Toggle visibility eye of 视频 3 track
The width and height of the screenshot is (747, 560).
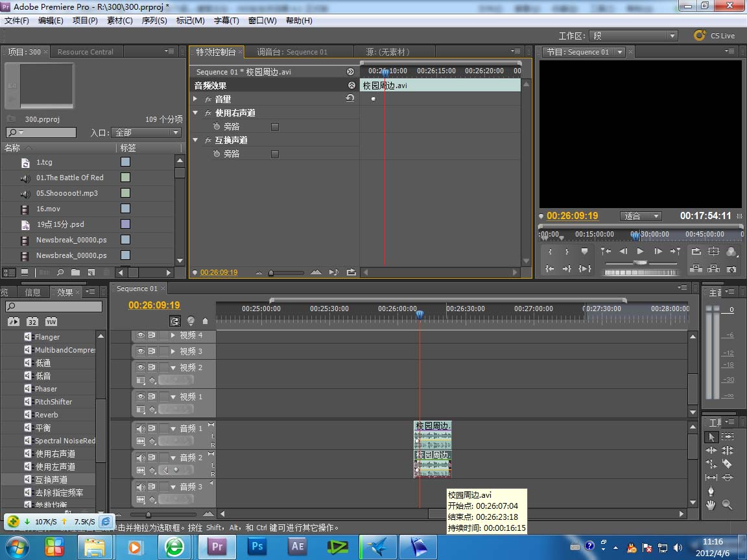tap(141, 351)
